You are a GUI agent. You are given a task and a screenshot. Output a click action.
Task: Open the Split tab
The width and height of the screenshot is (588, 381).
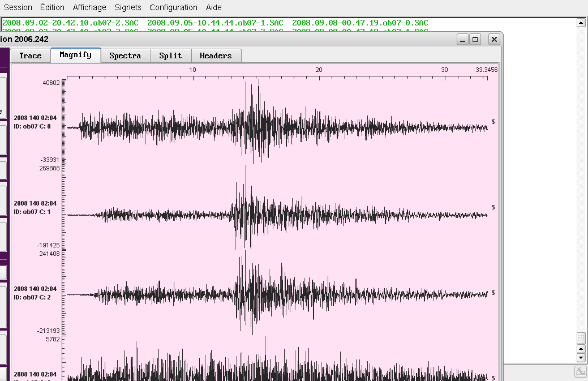click(x=170, y=55)
